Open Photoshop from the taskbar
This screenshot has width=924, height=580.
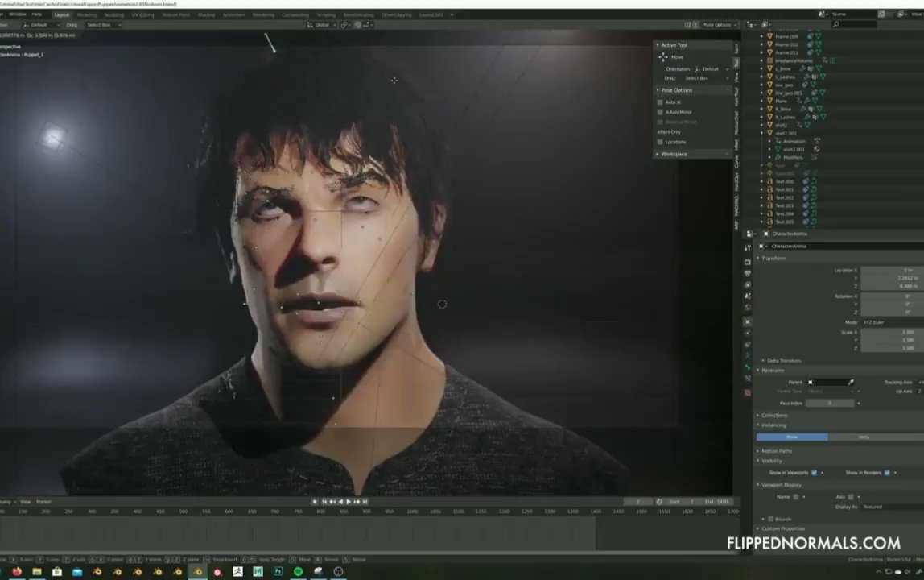coord(278,571)
